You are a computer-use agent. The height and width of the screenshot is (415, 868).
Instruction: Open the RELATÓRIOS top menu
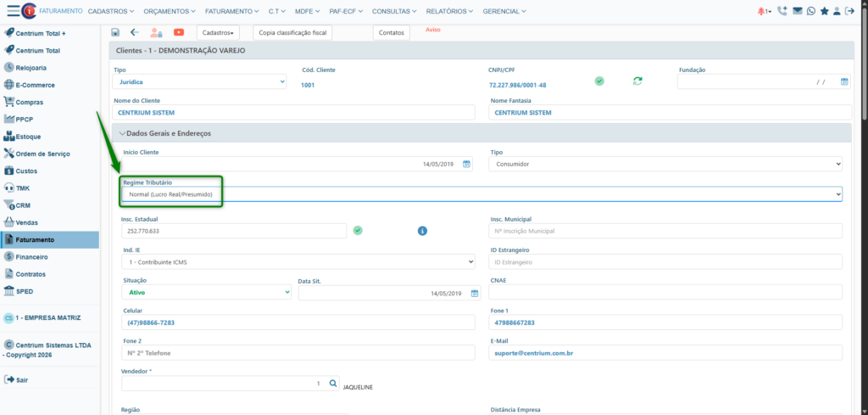point(451,11)
